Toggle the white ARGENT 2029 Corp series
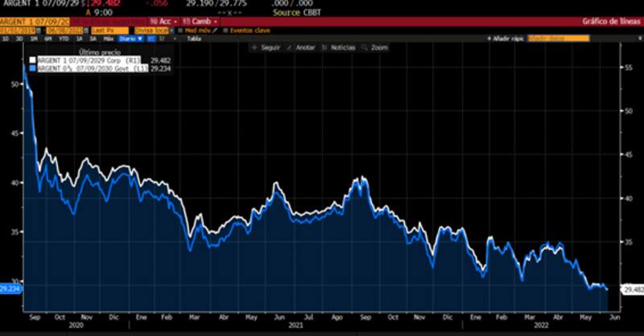 32,59
